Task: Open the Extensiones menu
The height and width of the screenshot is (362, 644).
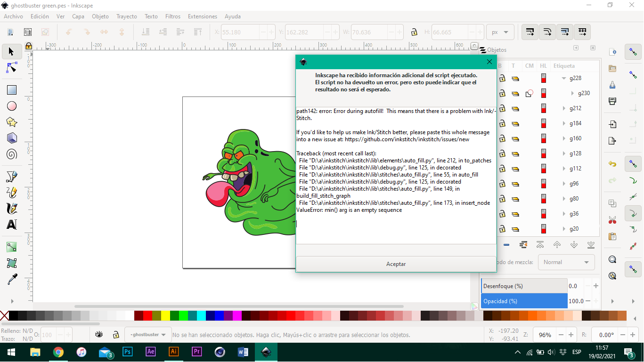Action: tap(203, 16)
